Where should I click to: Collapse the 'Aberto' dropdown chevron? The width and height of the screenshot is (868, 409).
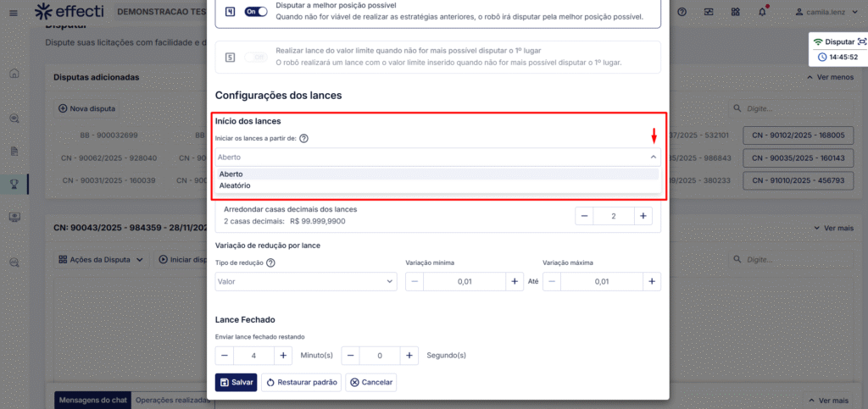653,157
